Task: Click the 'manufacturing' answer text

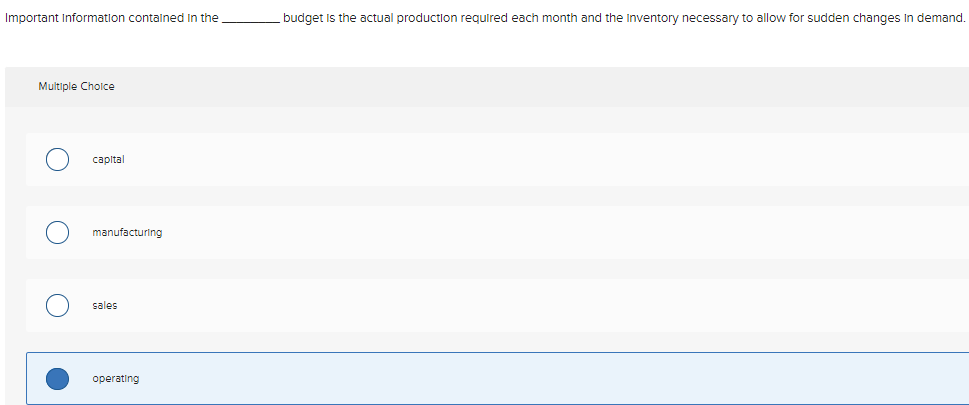Action: coord(127,232)
